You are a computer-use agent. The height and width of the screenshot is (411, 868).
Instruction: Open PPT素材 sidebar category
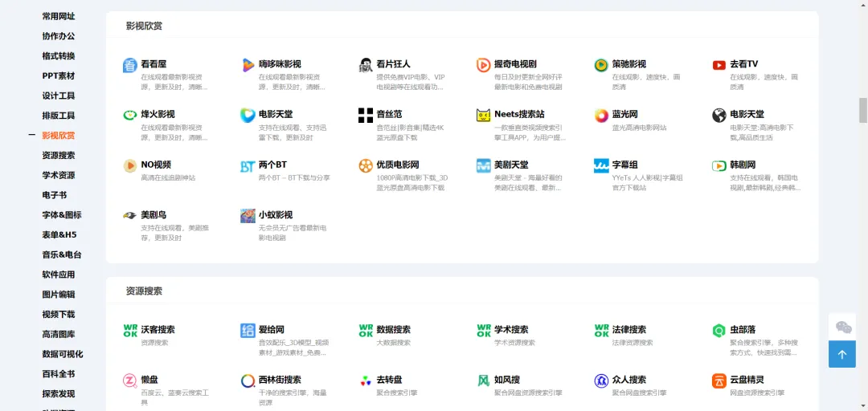tap(59, 75)
